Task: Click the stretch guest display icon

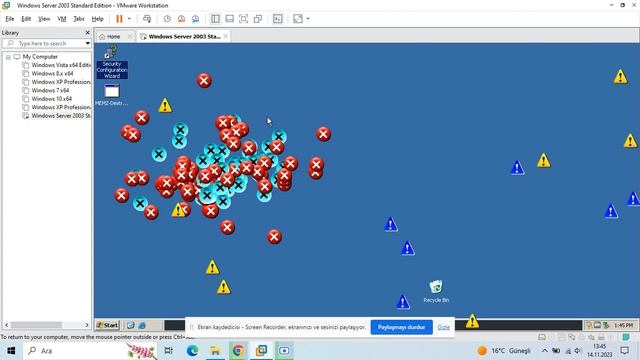Action: click(x=298, y=19)
